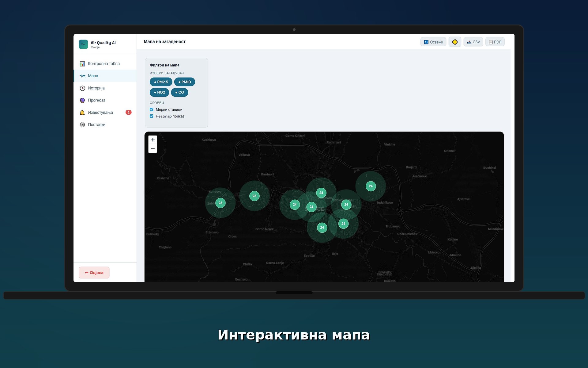This screenshot has width=588, height=368.
Task: Refresh data with the Освежи button
Action: 433,42
